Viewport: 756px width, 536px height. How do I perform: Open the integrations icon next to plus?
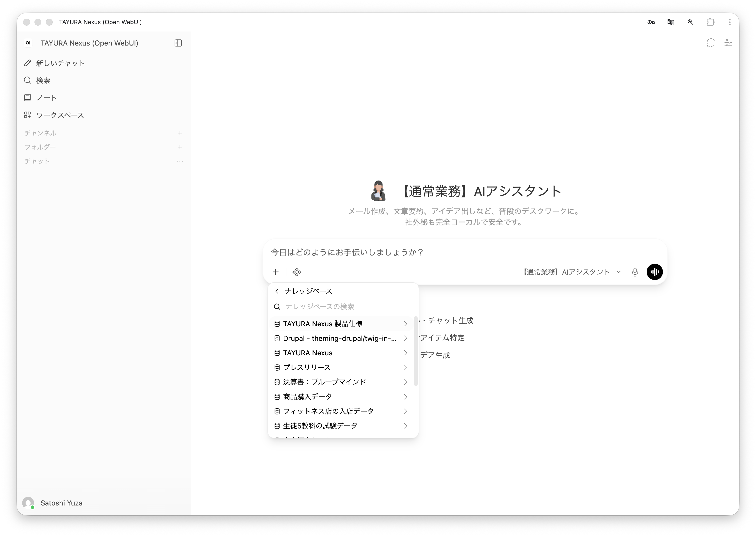click(x=296, y=272)
